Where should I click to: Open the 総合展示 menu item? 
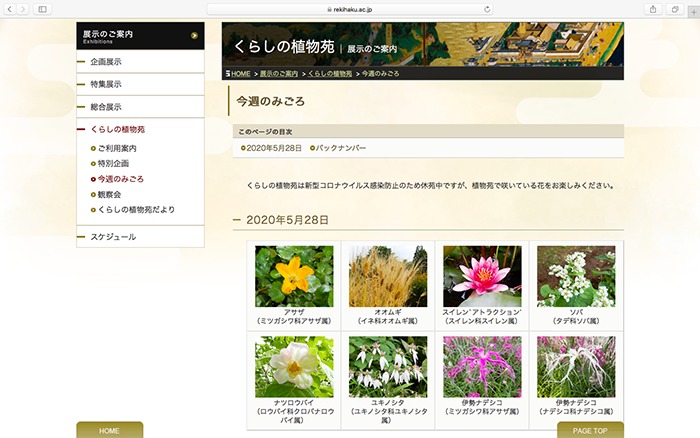(x=140, y=107)
